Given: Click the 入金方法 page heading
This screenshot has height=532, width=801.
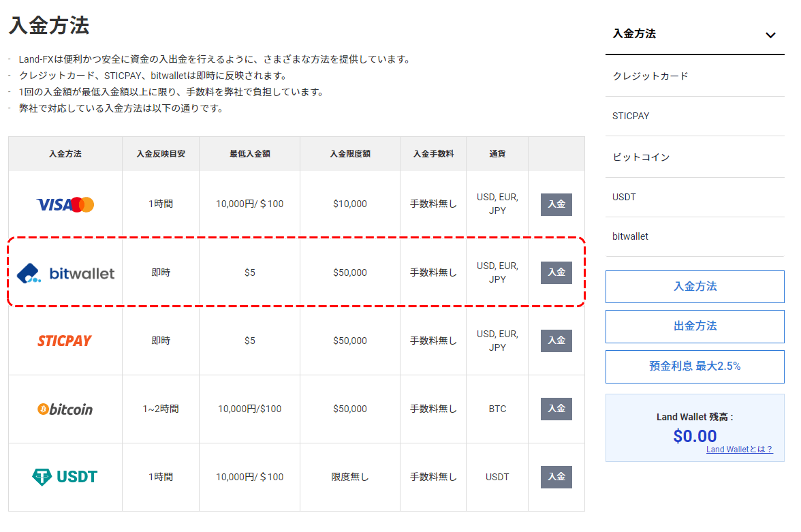Looking at the screenshot, I should [50, 26].
